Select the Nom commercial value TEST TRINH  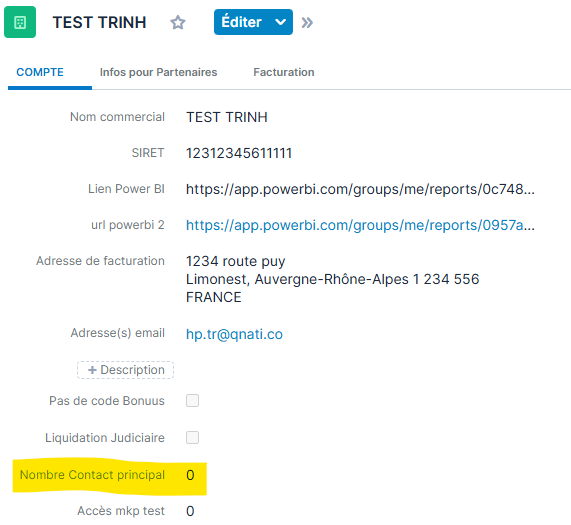click(227, 117)
